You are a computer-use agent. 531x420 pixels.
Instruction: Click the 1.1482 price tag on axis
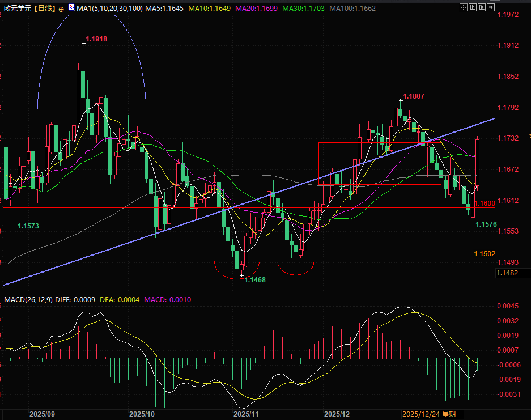(x=507, y=273)
